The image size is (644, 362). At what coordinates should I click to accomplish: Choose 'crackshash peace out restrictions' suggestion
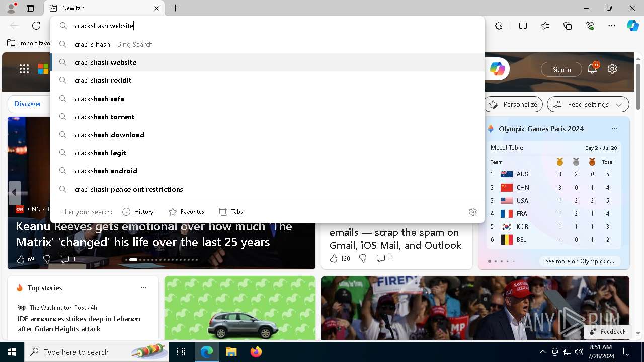[267, 189]
